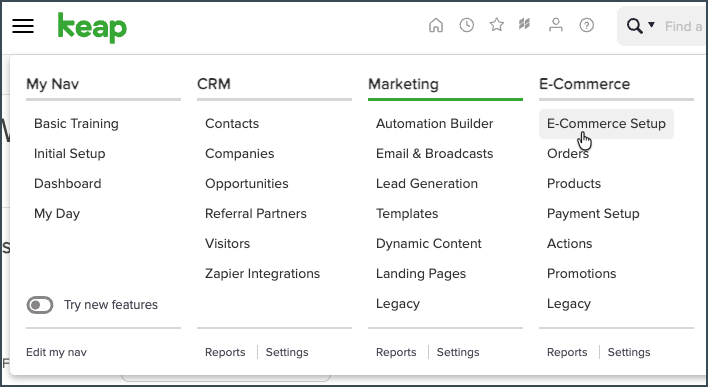Viewport: 708px width, 387px height.
Task: Click the hamburger menu icon
Action: (23, 26)
